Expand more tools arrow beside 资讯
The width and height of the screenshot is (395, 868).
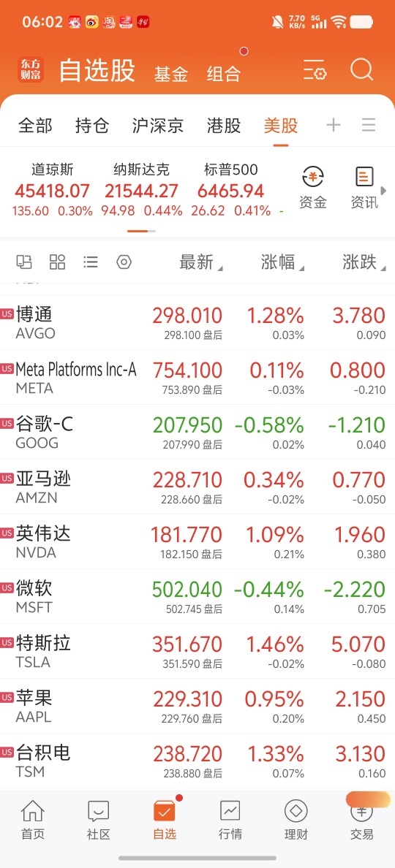coord(383,191)
